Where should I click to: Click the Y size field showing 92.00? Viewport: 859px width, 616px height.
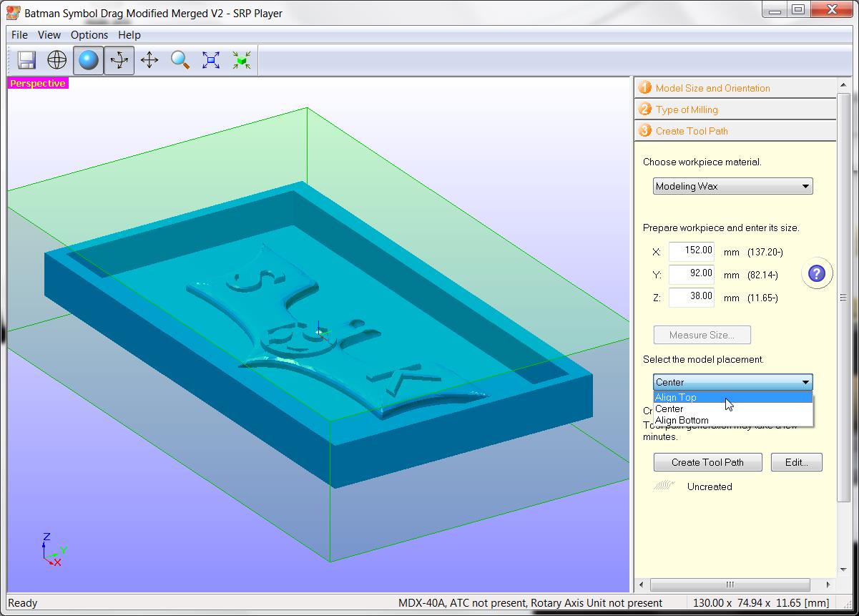click(x=692, y=274)
